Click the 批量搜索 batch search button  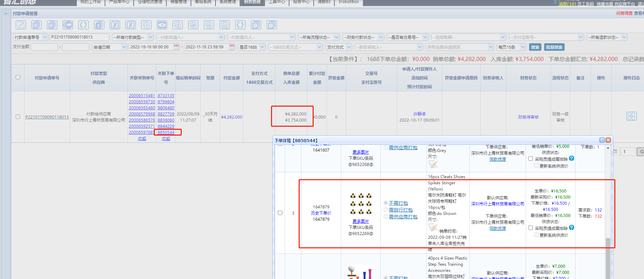[x=554, y=47]
